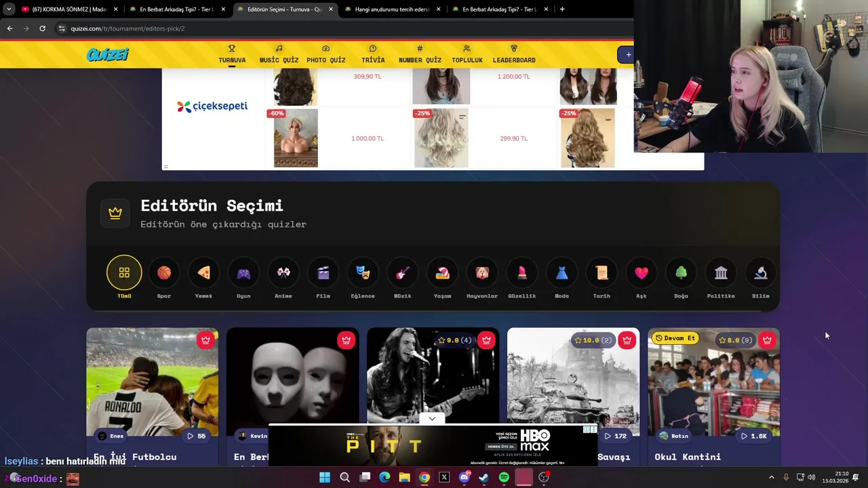Click the browser address bar
Image resolution: width=868 pixels, height=488 pixels.
pos(346,28)
